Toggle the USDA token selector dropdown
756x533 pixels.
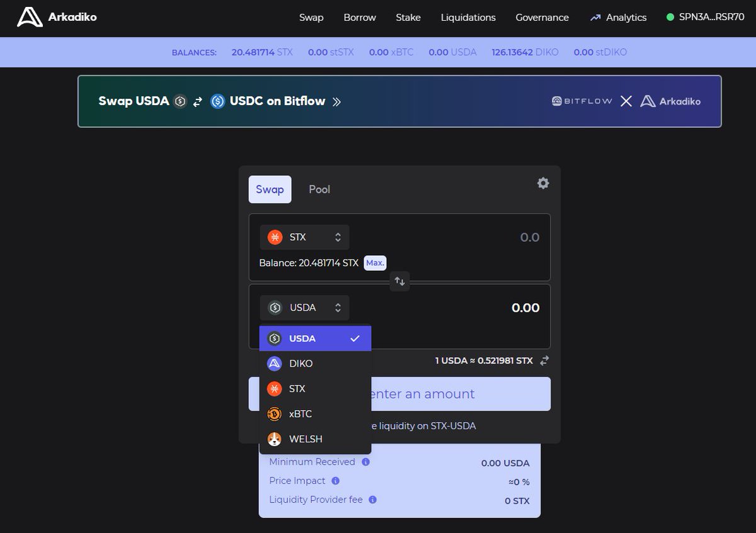304,307
